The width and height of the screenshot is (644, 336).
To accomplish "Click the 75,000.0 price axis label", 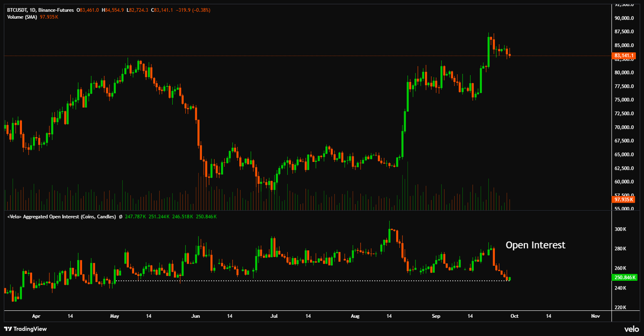I will [625, 100].
